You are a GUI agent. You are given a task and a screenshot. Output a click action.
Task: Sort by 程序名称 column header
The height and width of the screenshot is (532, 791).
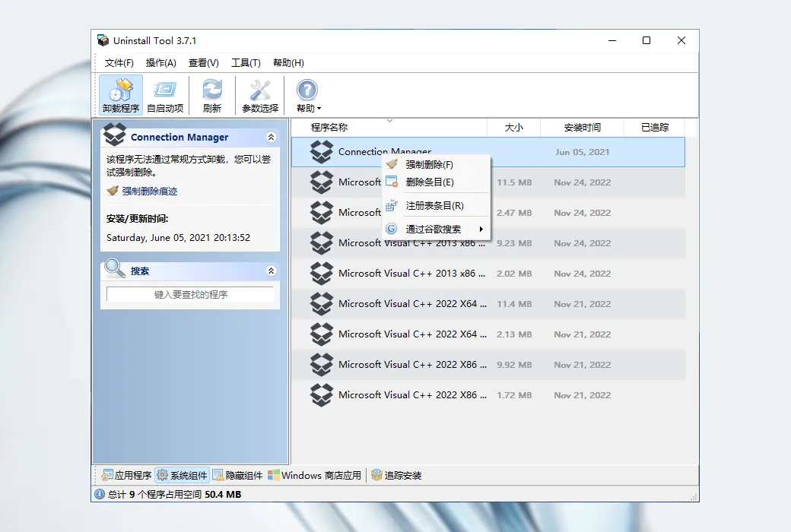(x=389, y=128)
